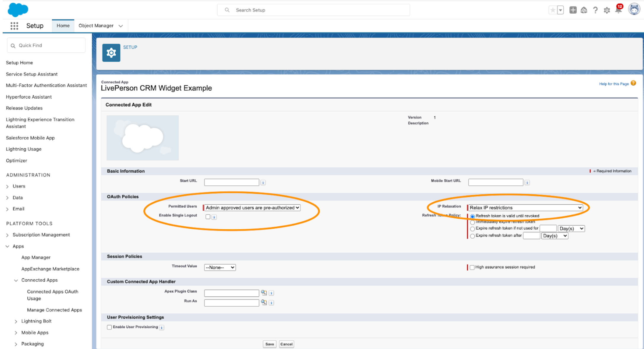Open the App Launcher grid icon
The height and width of the screenshot is (349, 644).
[14, 26]
